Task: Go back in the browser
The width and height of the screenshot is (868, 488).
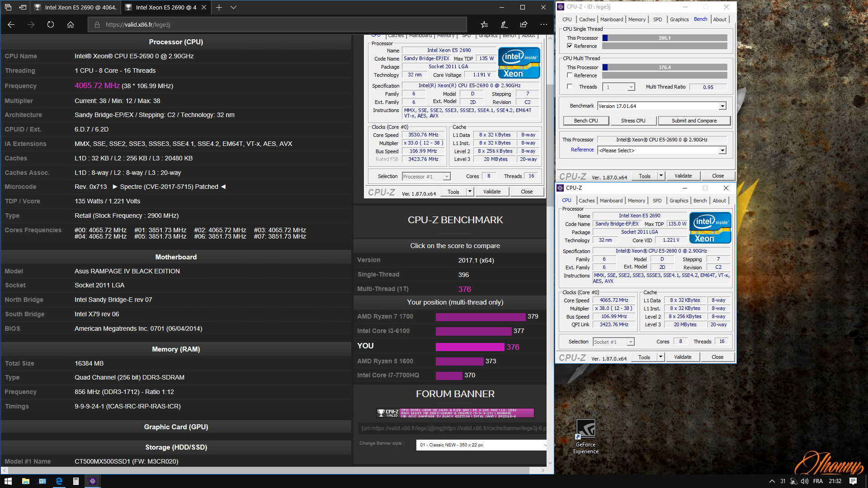Action: pyautogui.click(x=11, y=24)
